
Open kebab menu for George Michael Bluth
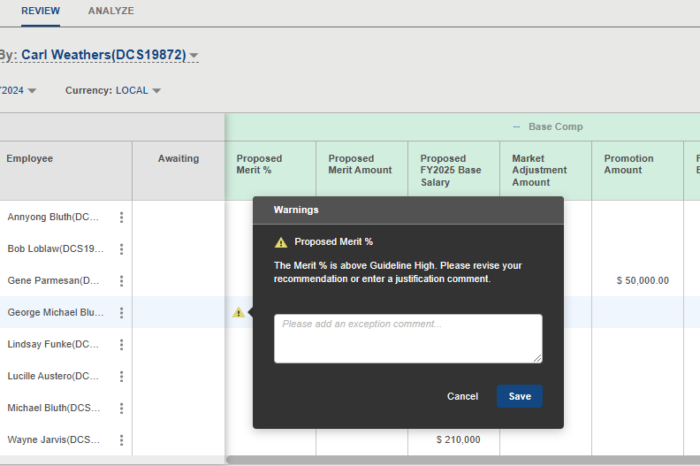tap(122, 313)
